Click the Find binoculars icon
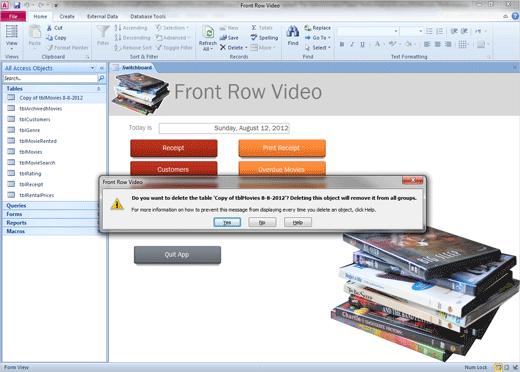Image resolution: width=520 pixels, height=372 pixels. [293, 32]
